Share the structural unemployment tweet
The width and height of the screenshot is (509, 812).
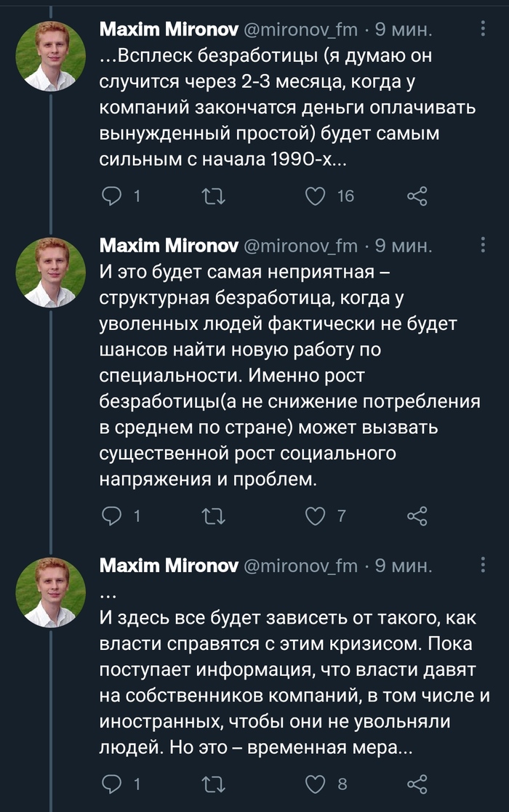pyautogui.click(x=417, y=515)
